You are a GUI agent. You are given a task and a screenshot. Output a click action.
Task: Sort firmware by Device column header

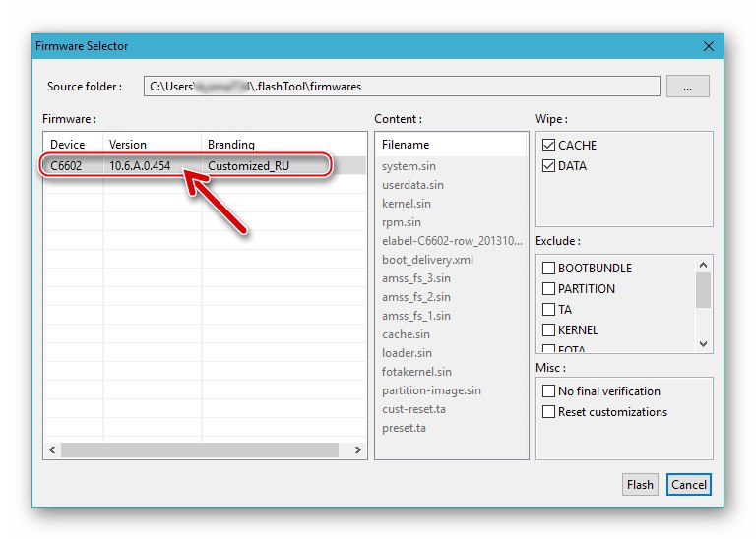[68, 145]
